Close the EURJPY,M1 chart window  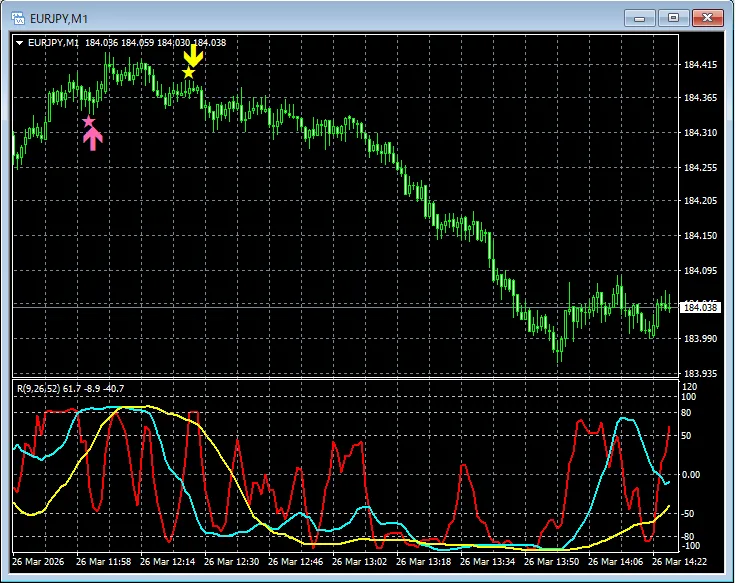[x=707, y=18]
